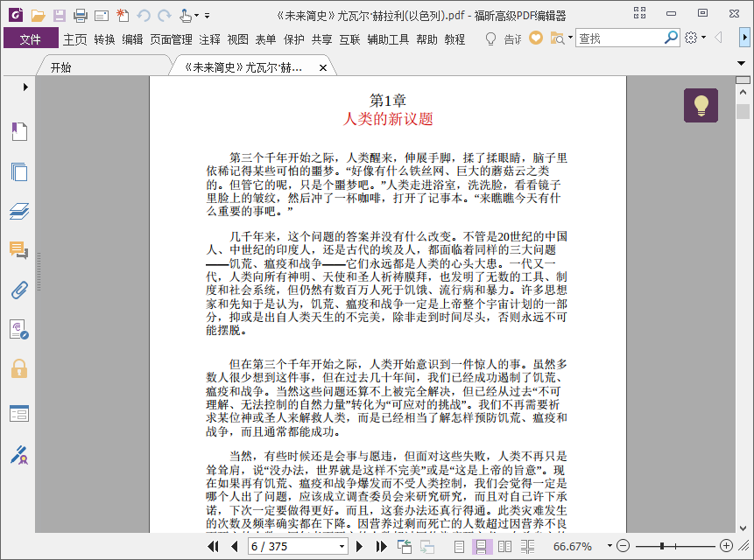Open the 帮助 ribbon tab
The width and height of the screenshot is (754, 560).
pyautogui.click(x=426, y=39)
